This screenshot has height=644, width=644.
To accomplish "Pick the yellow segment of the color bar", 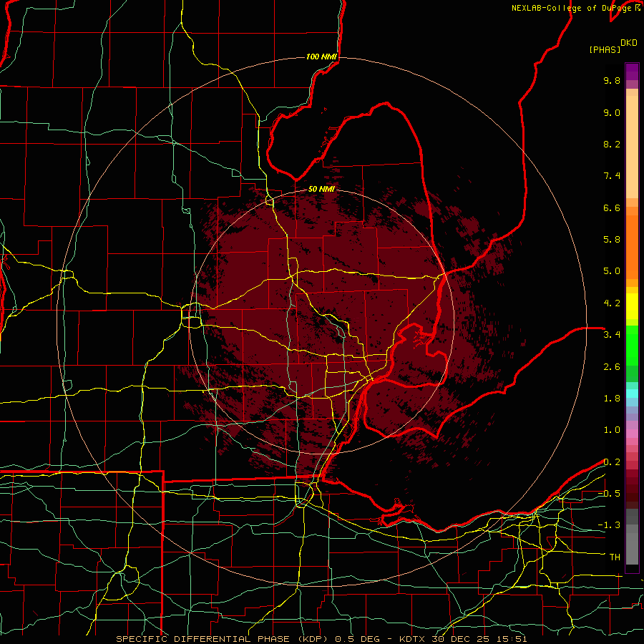I will 632,306.
